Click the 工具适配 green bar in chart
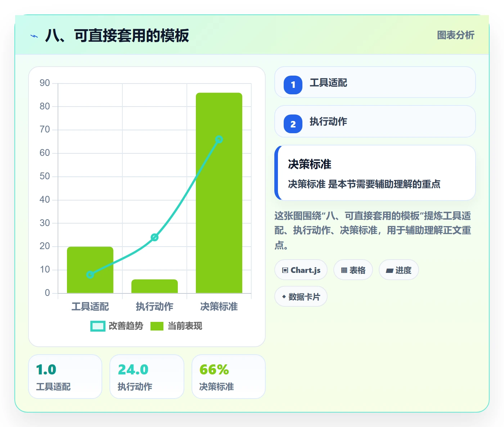Image resolution: width=504 pixels, height=427 pixels. tap(90, 270)
